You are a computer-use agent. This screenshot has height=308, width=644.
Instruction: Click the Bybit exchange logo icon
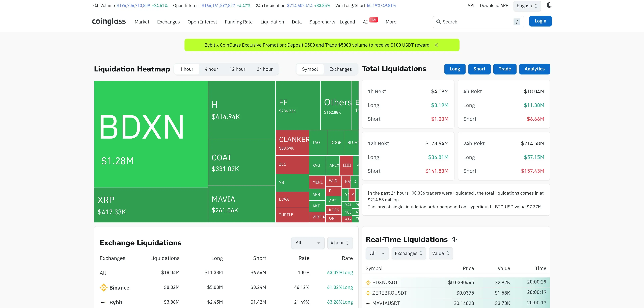click(103, 302)
